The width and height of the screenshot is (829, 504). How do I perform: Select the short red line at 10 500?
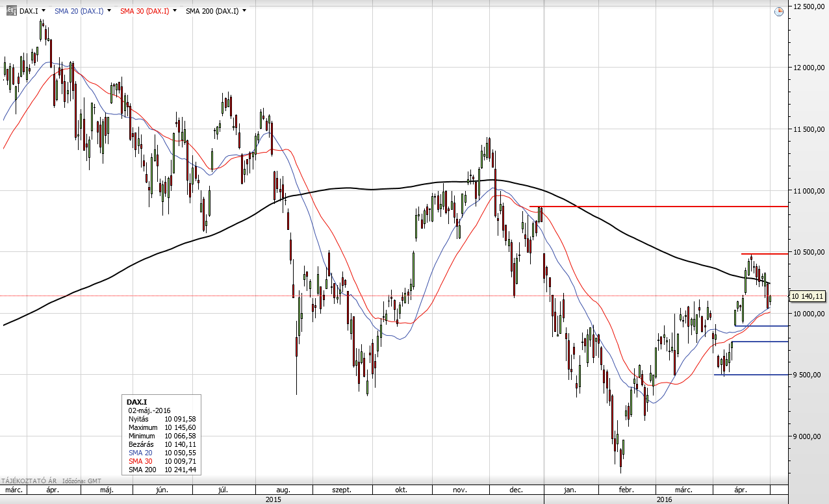pyautogui.click(x=765, y=254)
